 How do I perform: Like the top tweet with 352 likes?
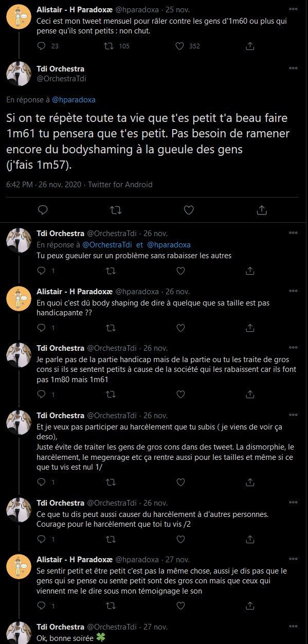coord(179,46)
